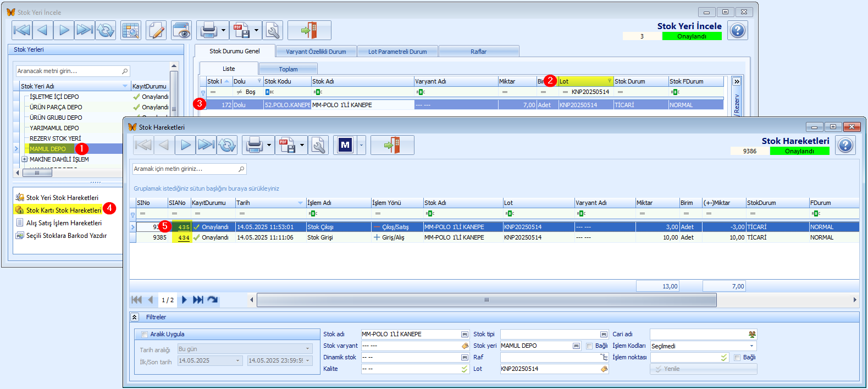Screen dimensions: 868x389
Task: Select the Liste sub-tab
Action: click(x=229, y=69)
